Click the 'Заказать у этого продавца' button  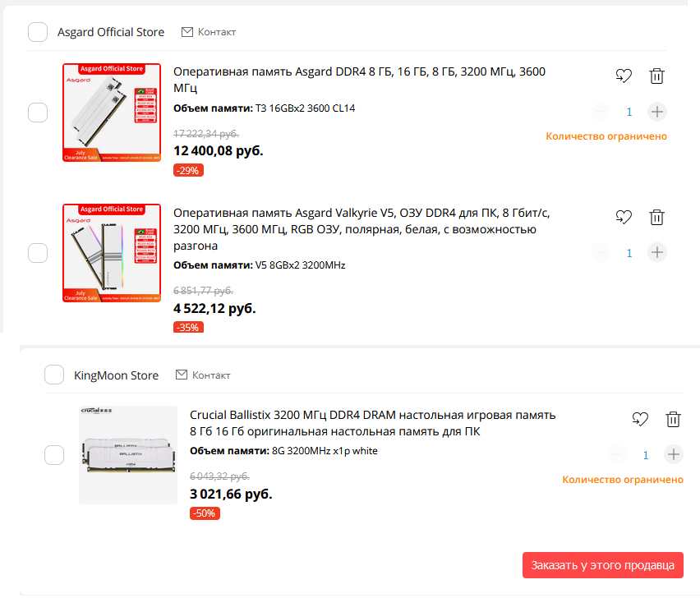pyautogui.click(x=602, y=565)
